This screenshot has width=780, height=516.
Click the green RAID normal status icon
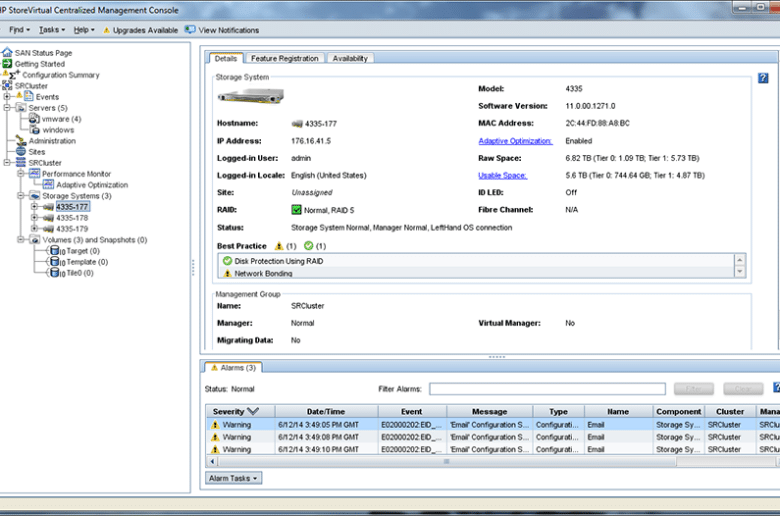tap(296, 210)
